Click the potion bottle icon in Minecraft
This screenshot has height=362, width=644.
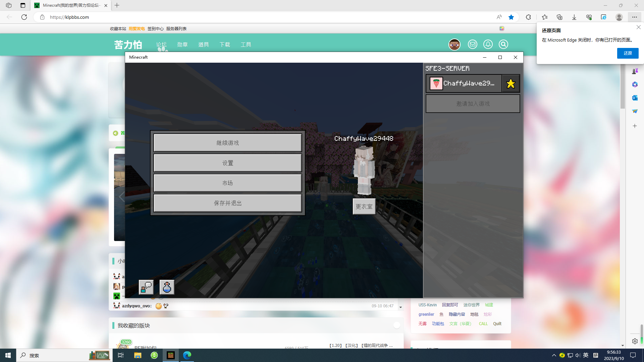(167, 287)
